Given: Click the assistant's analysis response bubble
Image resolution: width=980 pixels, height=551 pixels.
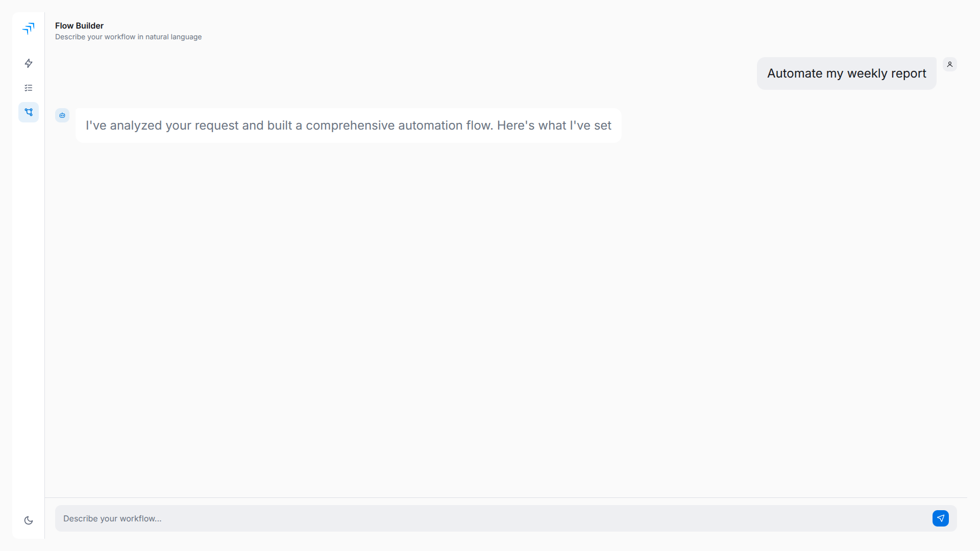Looking at the screenshot, I should pos(348,125).
